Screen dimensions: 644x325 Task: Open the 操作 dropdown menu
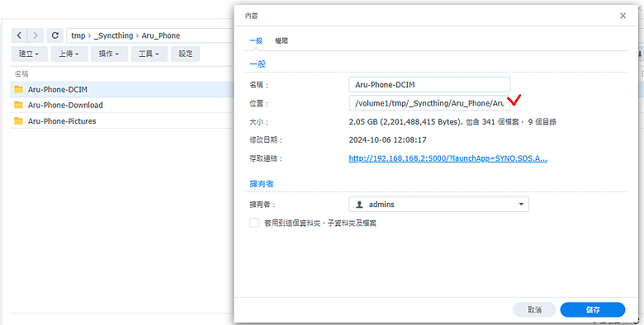click(110, 54)
